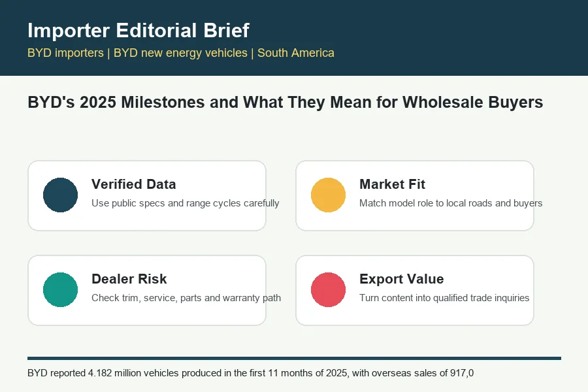
Task: Click the red Export Value circle
Action: pos(328,289)
